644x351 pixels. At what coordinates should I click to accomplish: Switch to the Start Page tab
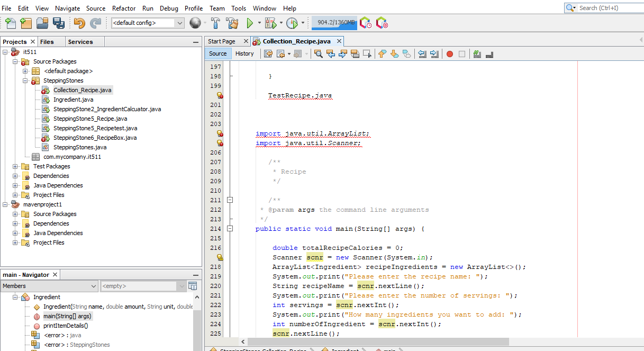pos(223,41)
